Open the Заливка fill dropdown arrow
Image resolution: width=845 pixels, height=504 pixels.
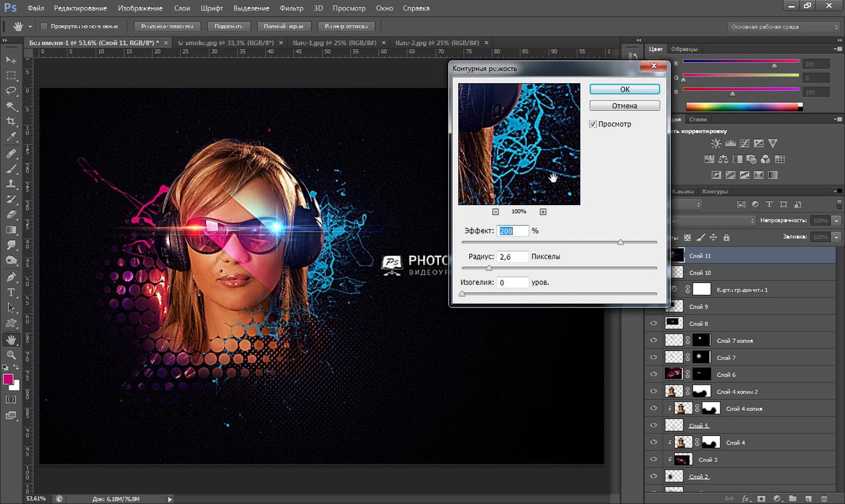click(x=837, y=237)
